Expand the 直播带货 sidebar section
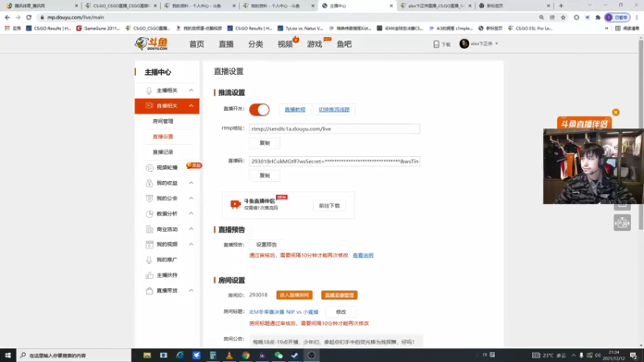The image size is (644, 362). coord(191,290)
